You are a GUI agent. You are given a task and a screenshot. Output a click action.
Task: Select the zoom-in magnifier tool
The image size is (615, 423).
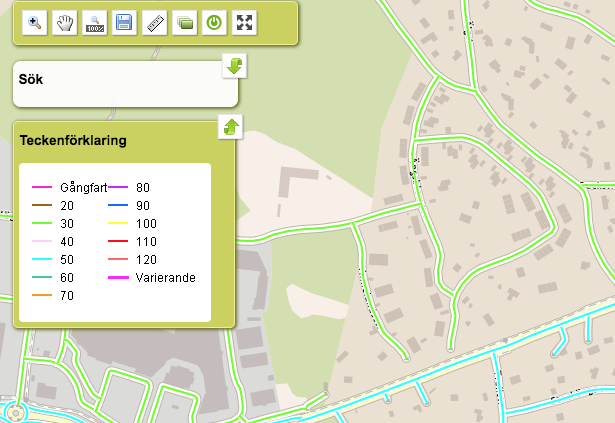point(35,23)
